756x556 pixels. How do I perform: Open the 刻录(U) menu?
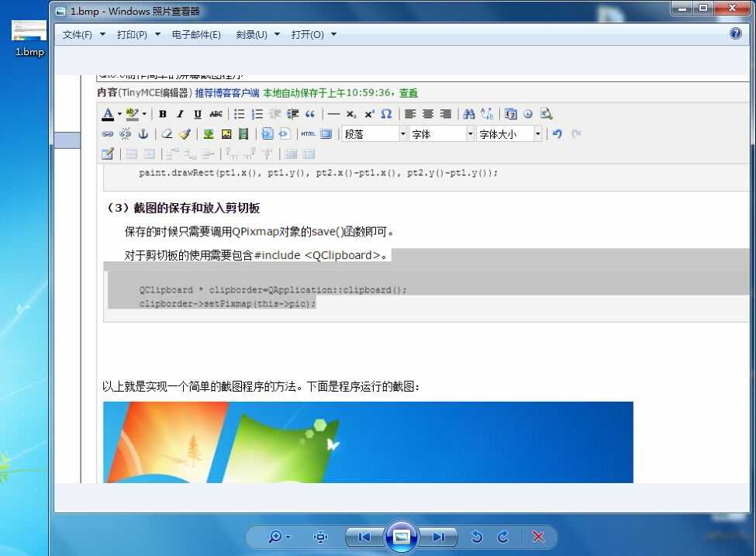[x=252, y=35]
